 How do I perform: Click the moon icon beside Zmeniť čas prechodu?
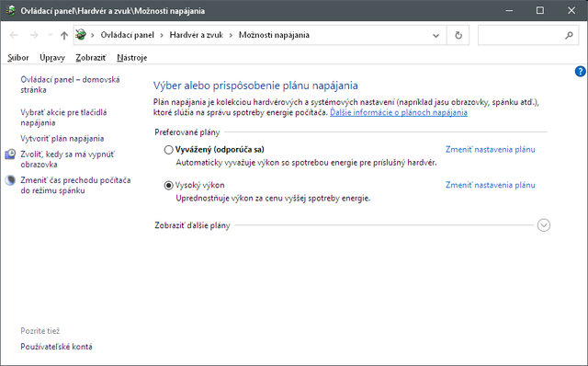pyautogui.click(x=10, y=180)
